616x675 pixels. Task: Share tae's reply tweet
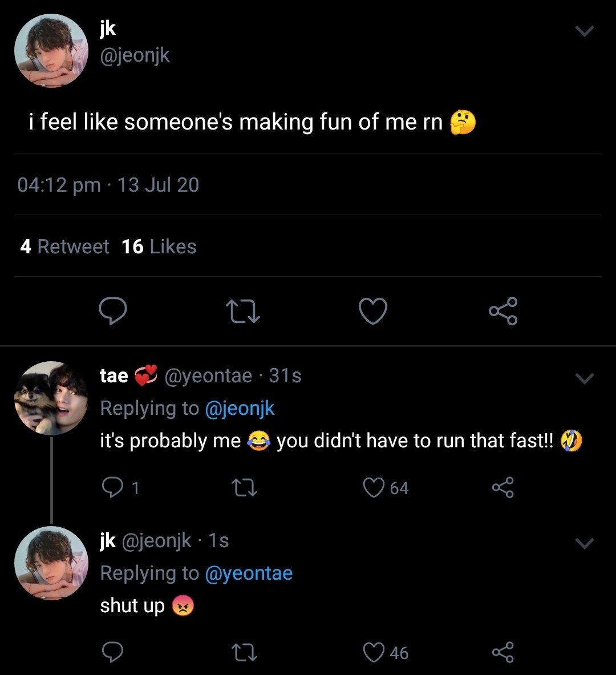(x=502, y=488)
